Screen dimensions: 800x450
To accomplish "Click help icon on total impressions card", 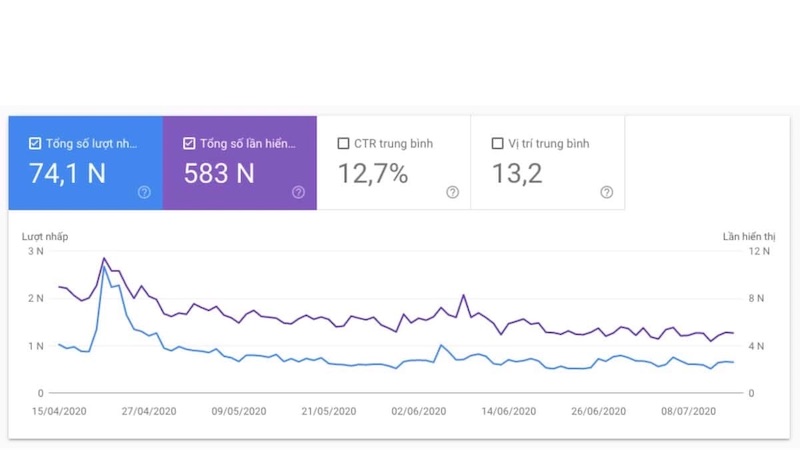I will 298,192.
